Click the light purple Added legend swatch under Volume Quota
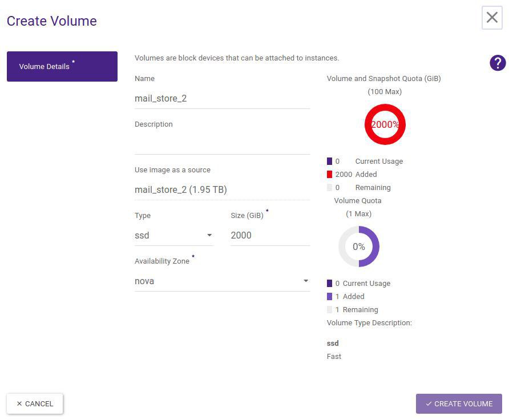Screen dimensions: 509x420 click(329, 297)
